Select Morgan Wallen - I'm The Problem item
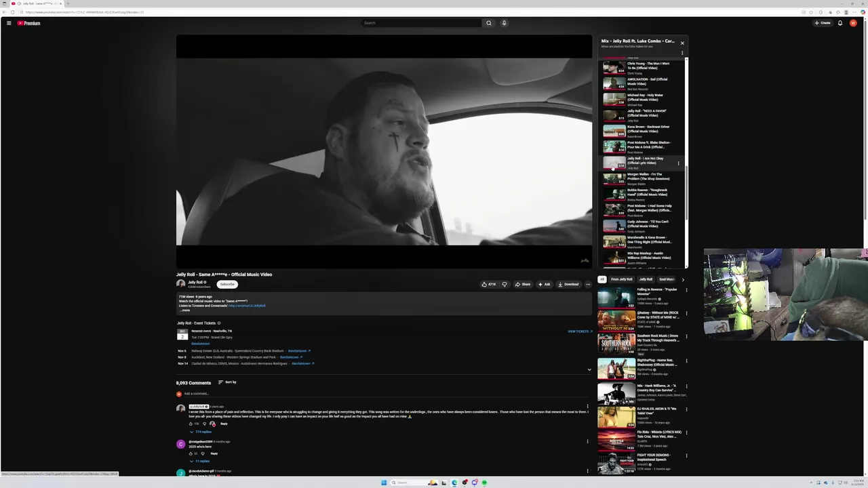 (642, 178)
